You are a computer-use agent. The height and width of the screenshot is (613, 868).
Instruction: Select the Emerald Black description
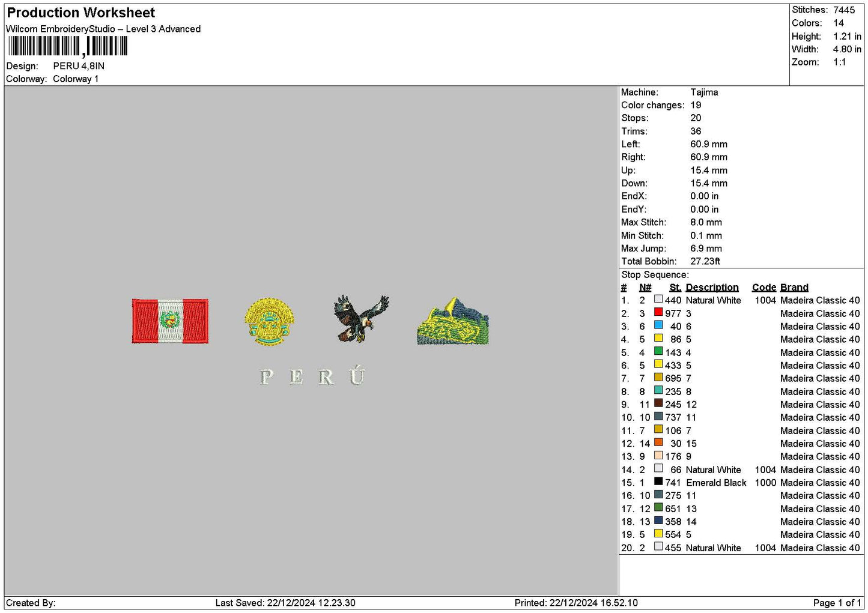tap(716, 483)
